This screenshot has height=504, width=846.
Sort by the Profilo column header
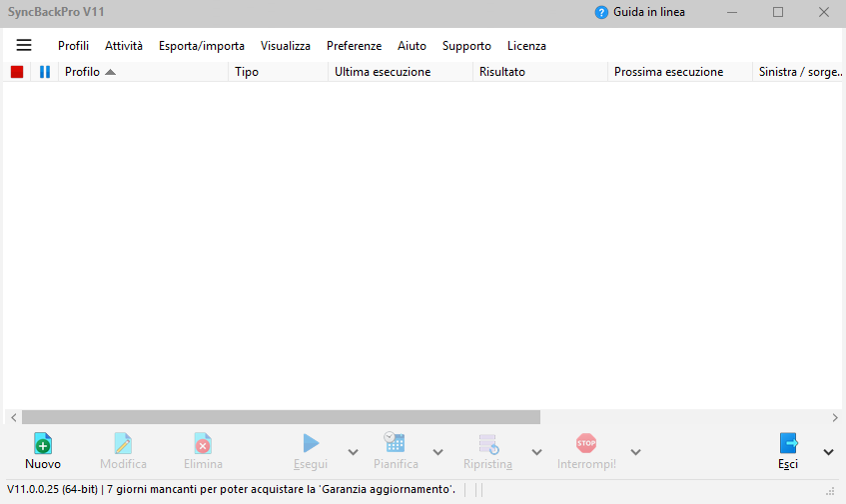pyautogui.click(x=143, y=72)
